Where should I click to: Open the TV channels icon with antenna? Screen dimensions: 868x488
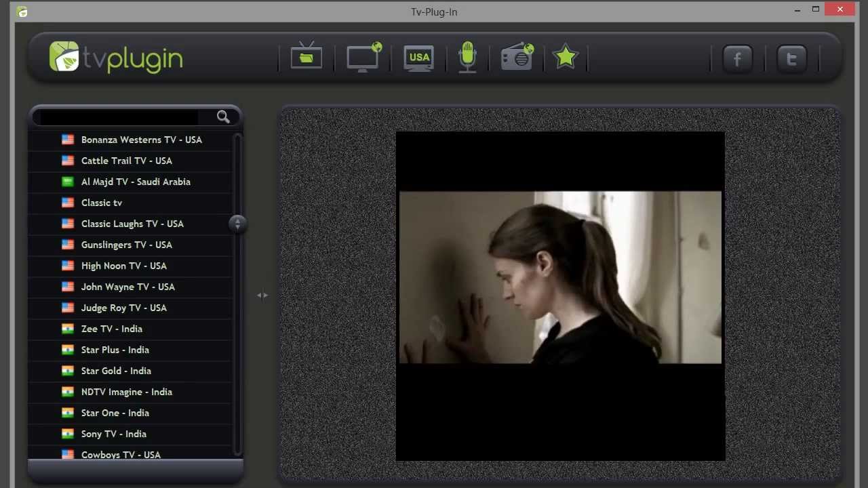point(307,55)
